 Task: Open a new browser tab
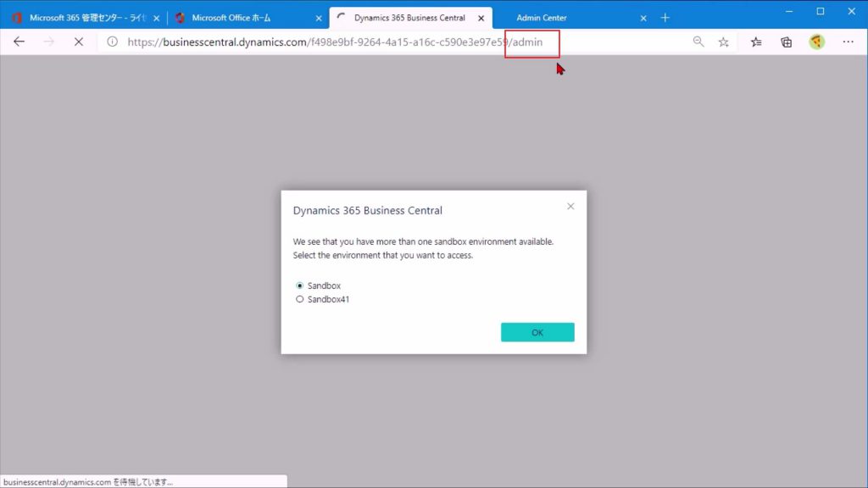(x=665, y=18)
